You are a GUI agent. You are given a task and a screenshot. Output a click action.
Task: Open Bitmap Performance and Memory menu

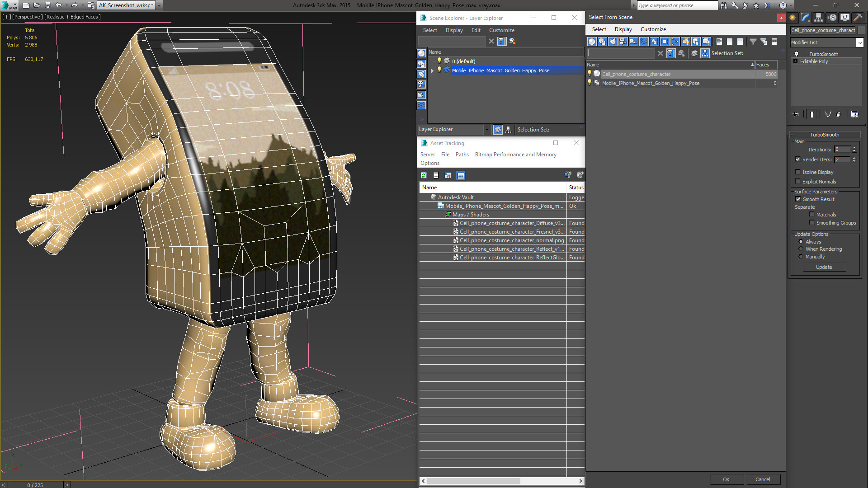point(515,155)
